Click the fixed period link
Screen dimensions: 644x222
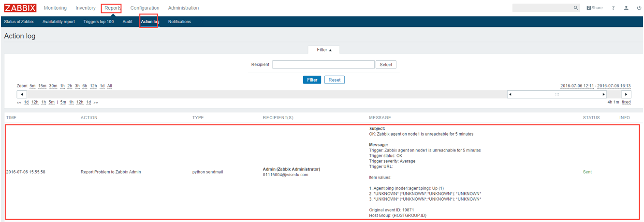[x=626, y=102]
